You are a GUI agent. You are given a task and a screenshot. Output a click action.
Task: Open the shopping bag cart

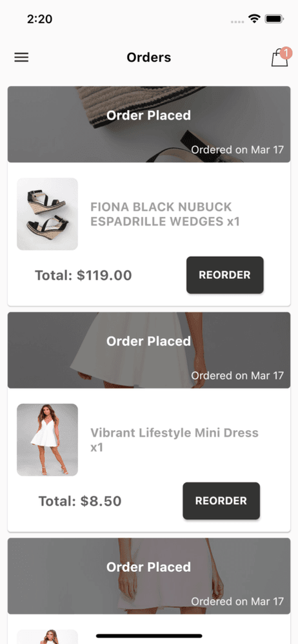click(x=279, y=58)
